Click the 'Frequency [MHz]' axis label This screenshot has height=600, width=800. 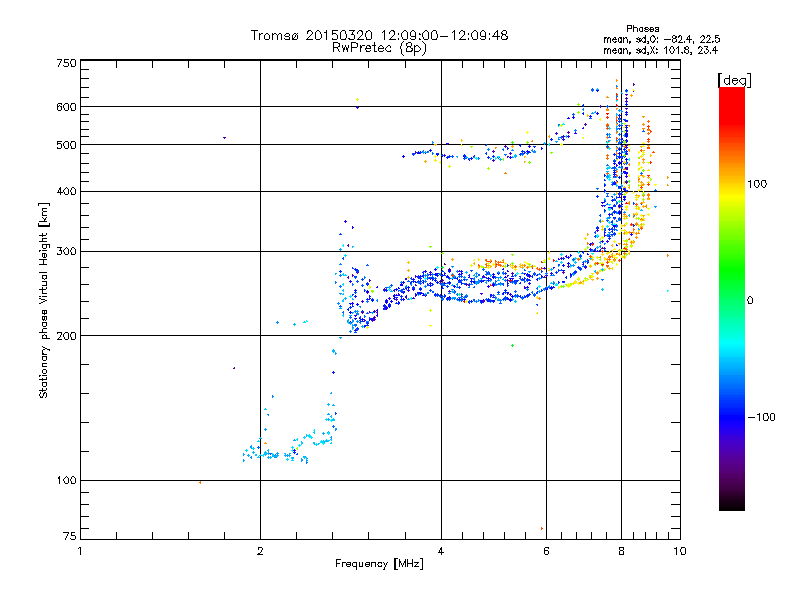coord(379,564)
